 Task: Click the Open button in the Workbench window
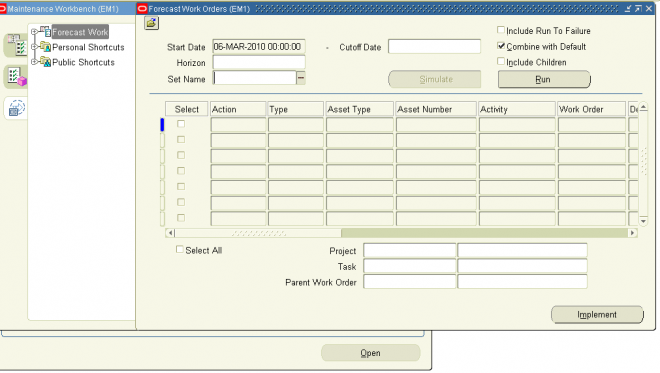(x=370, y=353)
